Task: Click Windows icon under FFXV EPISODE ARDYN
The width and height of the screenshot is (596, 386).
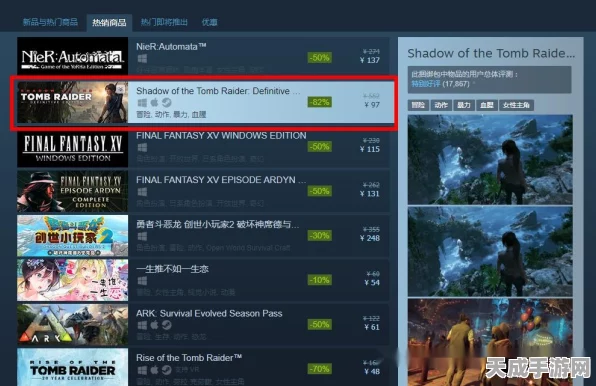Action: point(142,192)
